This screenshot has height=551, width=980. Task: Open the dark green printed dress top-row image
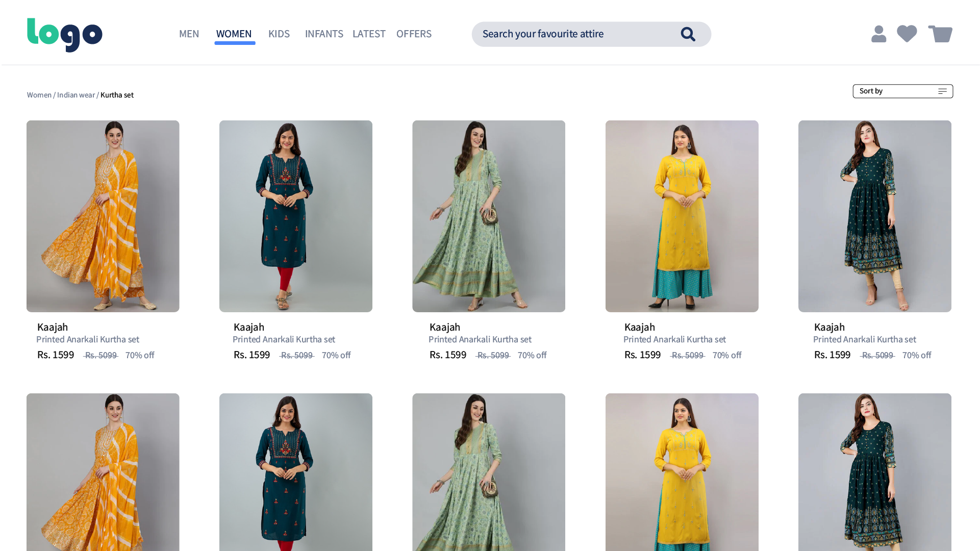point(875,216)
